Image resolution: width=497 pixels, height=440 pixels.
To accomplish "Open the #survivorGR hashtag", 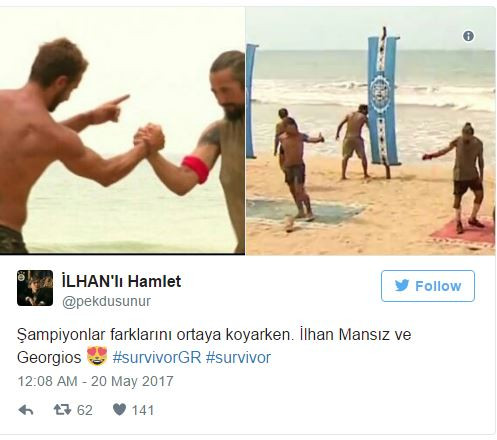I will (157, 357).
